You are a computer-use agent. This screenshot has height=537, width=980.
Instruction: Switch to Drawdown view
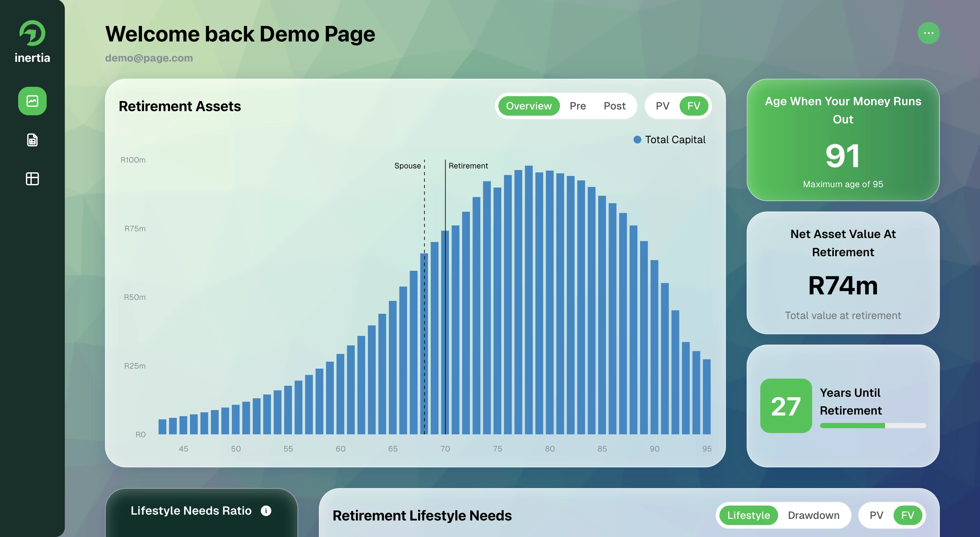tap(813, 515)
